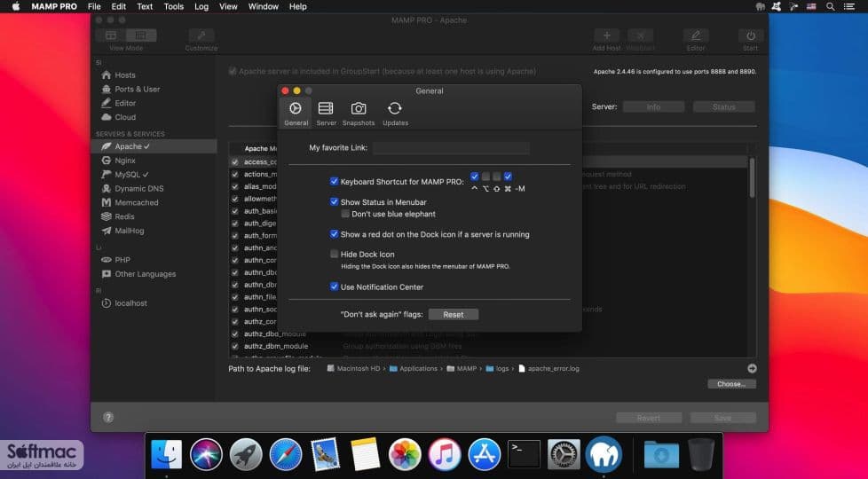Select Hosts in the sidebar

point(125,75)
